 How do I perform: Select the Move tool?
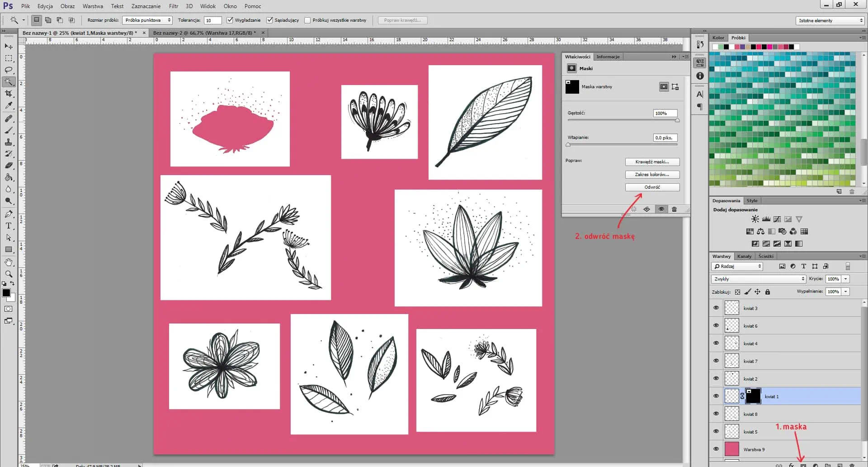pyautogui.click(x=9, y=47)
